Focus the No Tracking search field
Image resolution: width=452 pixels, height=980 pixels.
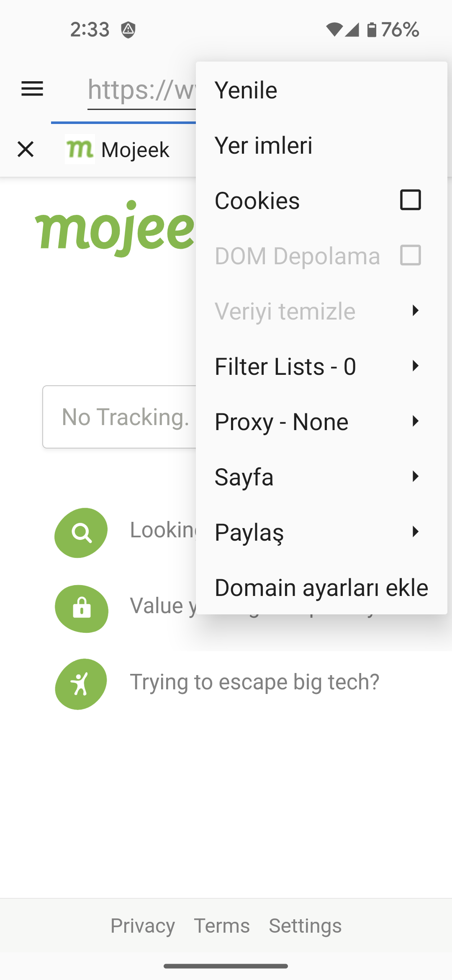click(121, 417)
